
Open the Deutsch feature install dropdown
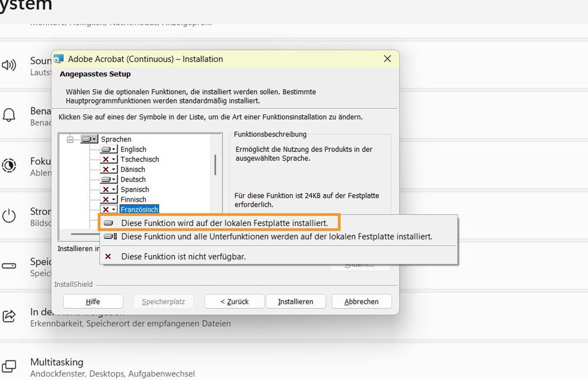(109, 179)
